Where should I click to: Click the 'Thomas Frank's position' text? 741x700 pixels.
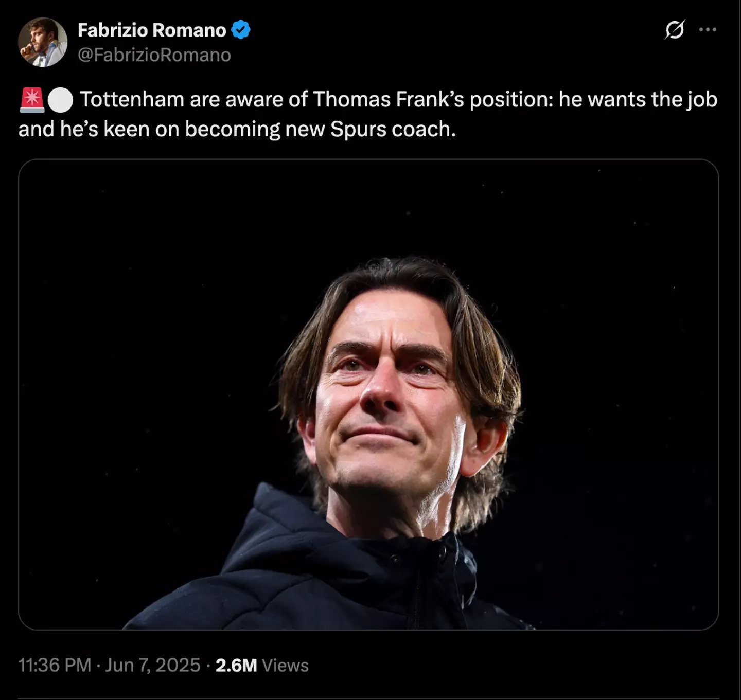tap(432, 99)
